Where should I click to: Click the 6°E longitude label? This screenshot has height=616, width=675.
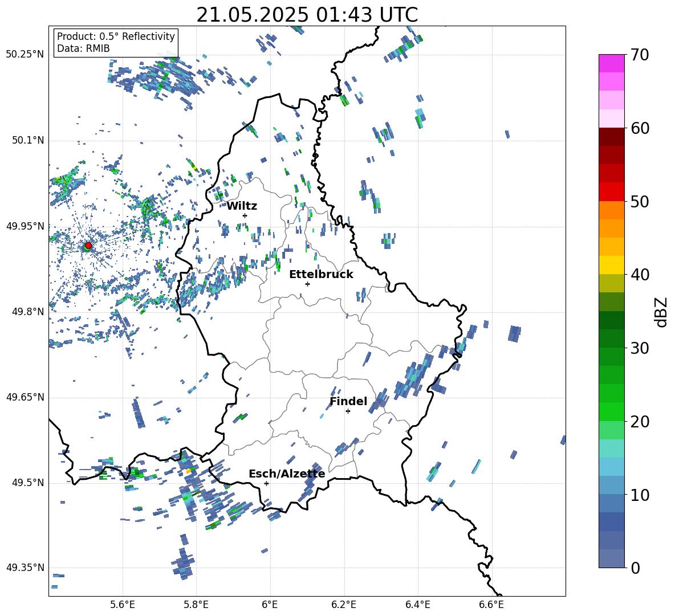270,605
